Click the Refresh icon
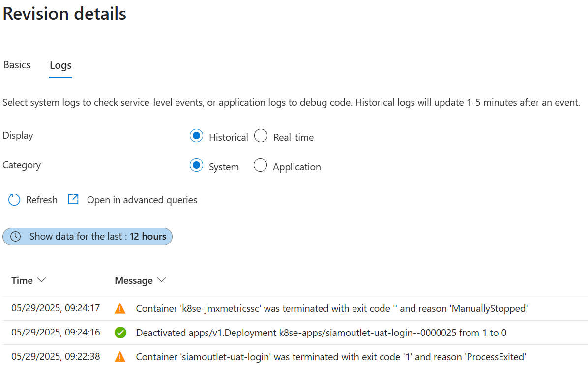This screenshot has width=588, height=365. (x=14, y=199)
